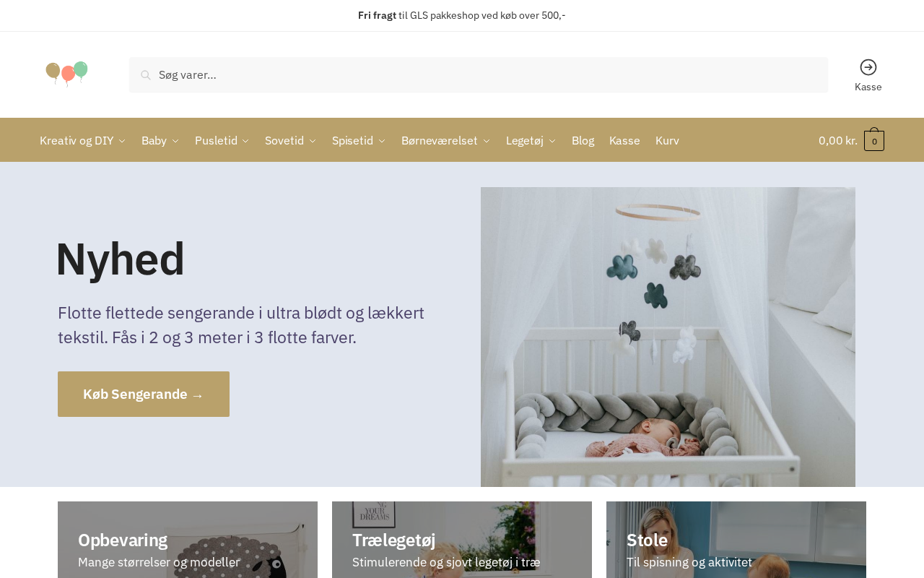Image resolution: width=924 pixels, height=578 pixels.
Task: Expand the Børneværelset dropdown arrow
Action: pos(487,141)
